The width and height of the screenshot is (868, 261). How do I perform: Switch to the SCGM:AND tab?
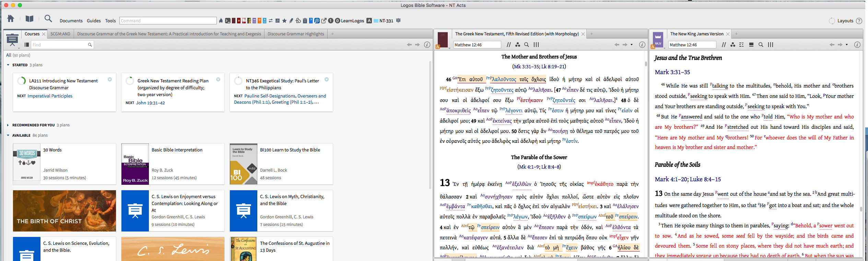point(60,34)
